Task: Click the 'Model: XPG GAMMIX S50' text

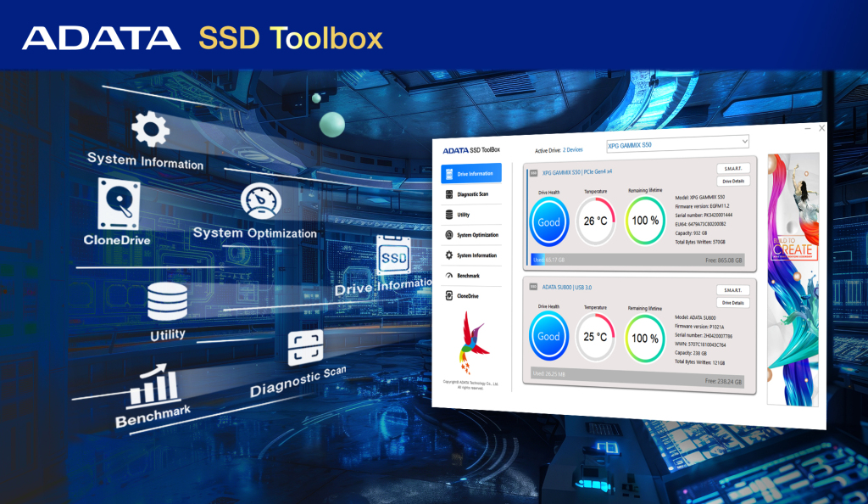Action: coord(699,197)
